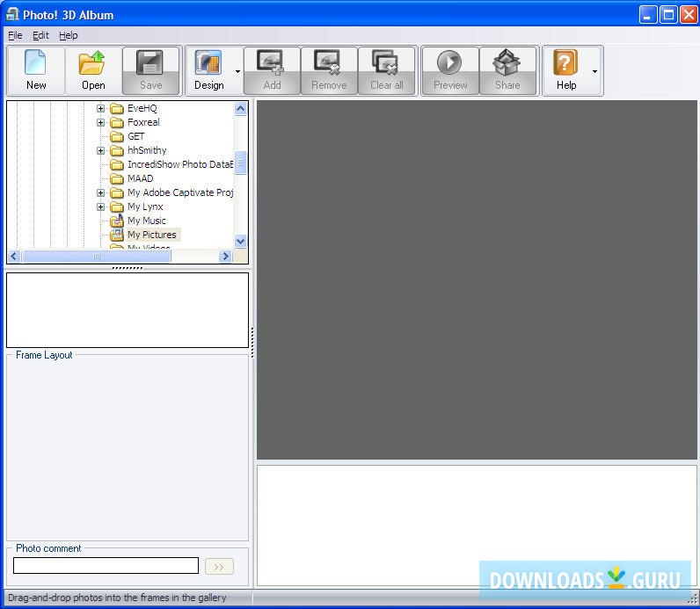Minimize the Photo! 3D Album window
Image resolution: width=700 pixels, height=609 pixels.
click(x=648, y=15)
